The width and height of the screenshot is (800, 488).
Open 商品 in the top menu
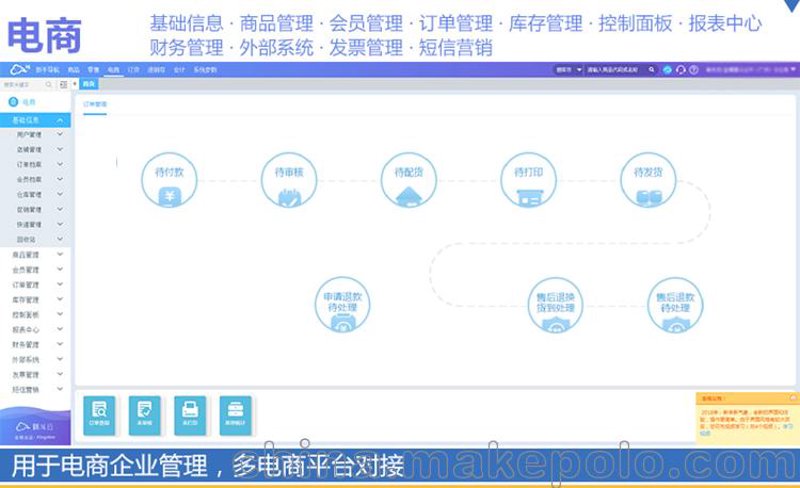coord(73,69)
